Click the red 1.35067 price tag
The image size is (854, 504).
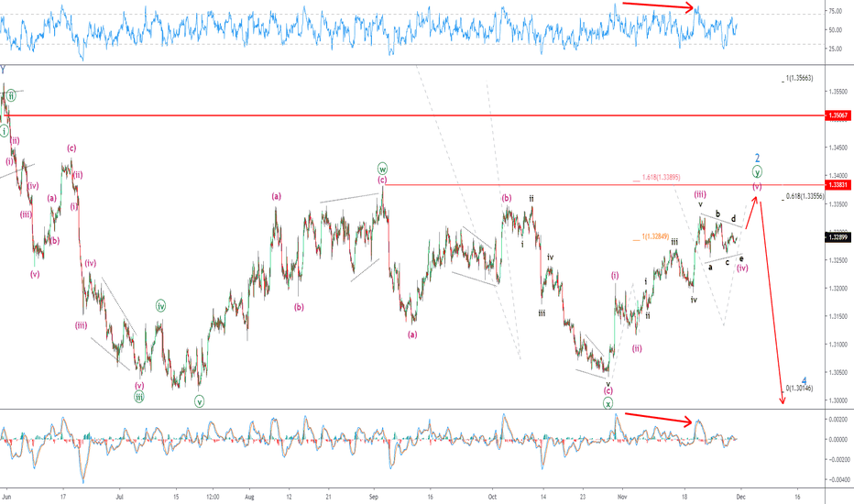pyautogui.click(x=837, y=115)
